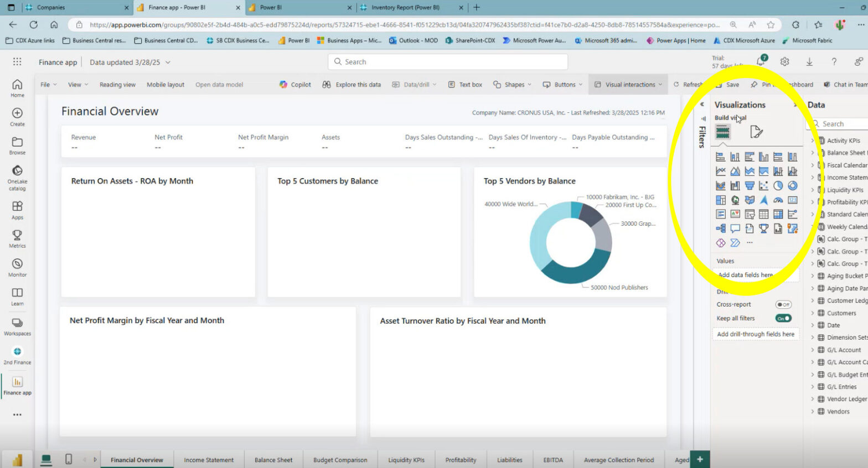Toggle the Cross-report switch
Viewport: 868px width, 468px height.
click(783, 304)
